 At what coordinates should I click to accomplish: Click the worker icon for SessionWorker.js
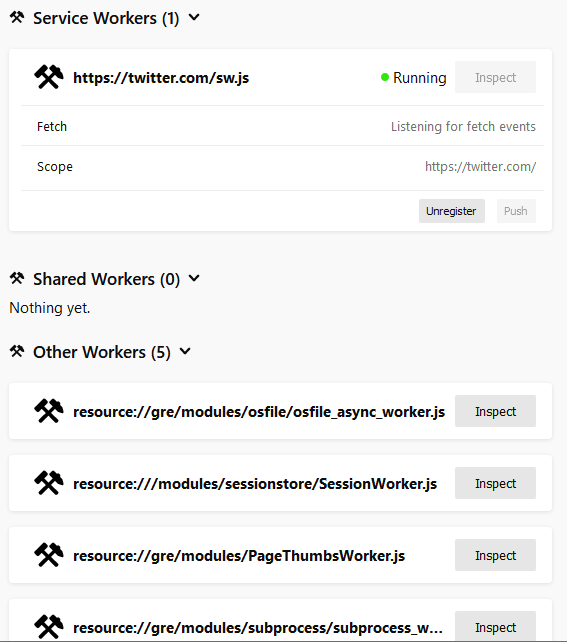tap(49, 483)
